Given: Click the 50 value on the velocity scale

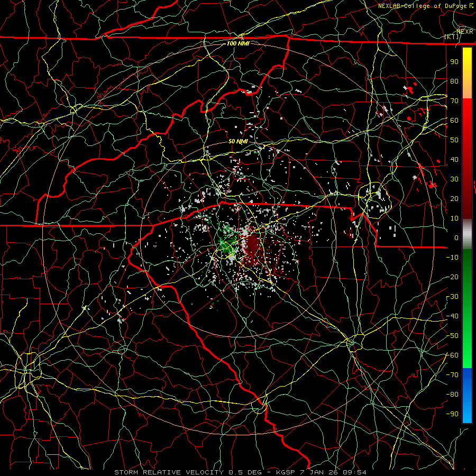Looking at the screenshot, I should [x=454, y=140].
